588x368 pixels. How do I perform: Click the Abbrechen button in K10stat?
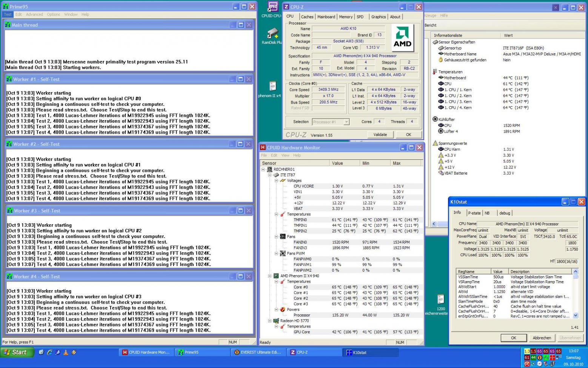542,338
